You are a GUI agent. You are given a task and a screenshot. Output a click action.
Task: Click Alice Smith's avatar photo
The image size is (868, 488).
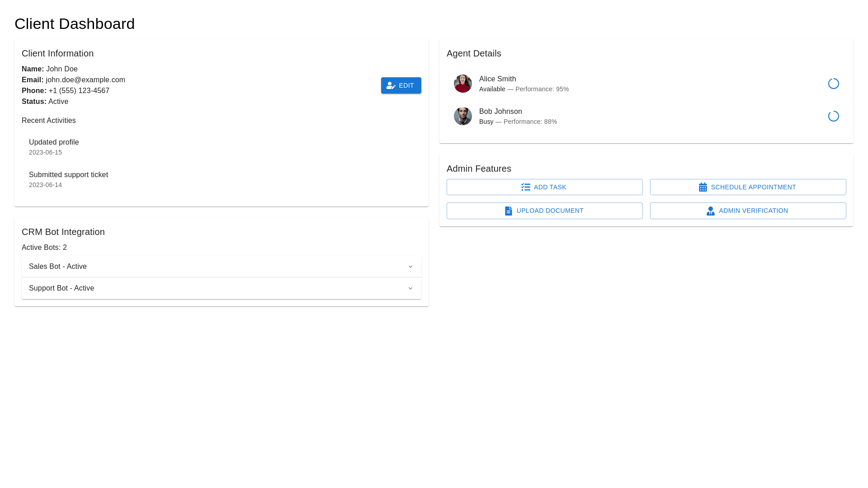(x=462, y=84)
